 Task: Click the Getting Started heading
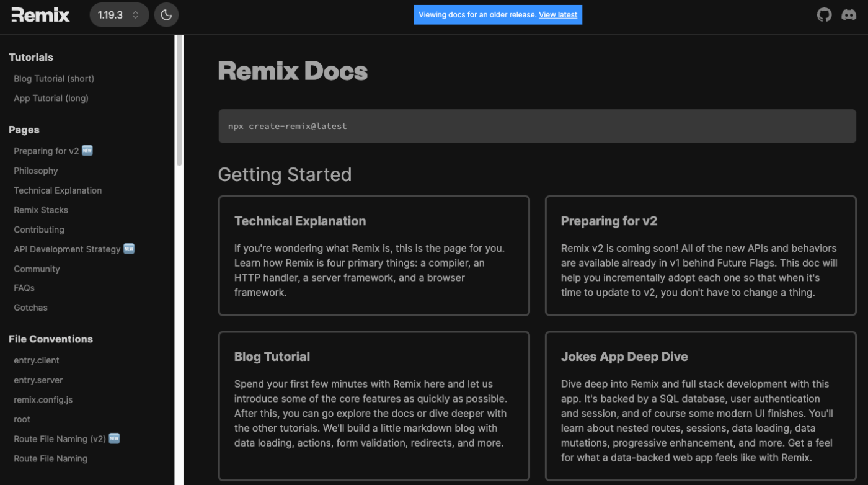coord(285,174)
